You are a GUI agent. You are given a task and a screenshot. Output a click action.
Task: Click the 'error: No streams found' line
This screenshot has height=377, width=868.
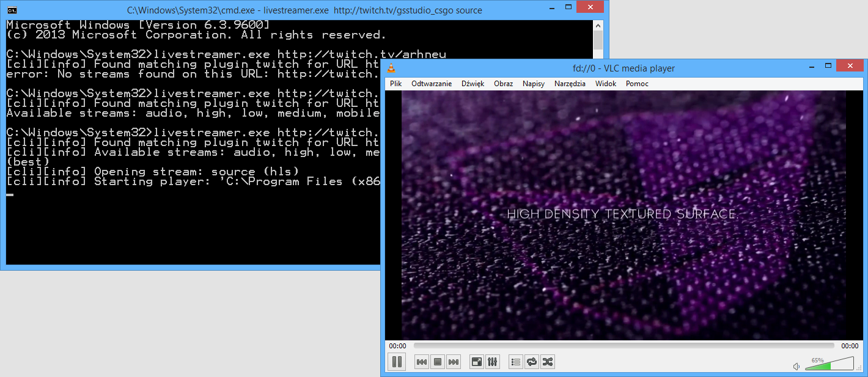pyautogui.click(x=193, y=74)
